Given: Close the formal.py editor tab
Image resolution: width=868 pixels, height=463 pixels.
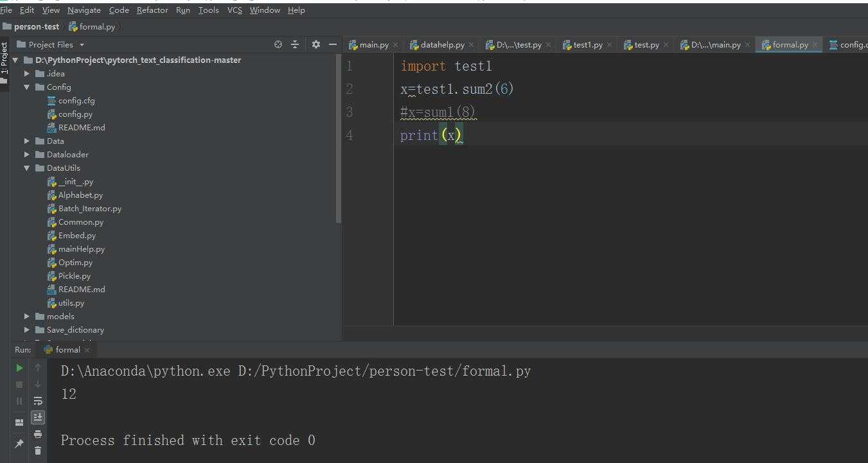Looking at the screenshot, I should pos(815,45).
